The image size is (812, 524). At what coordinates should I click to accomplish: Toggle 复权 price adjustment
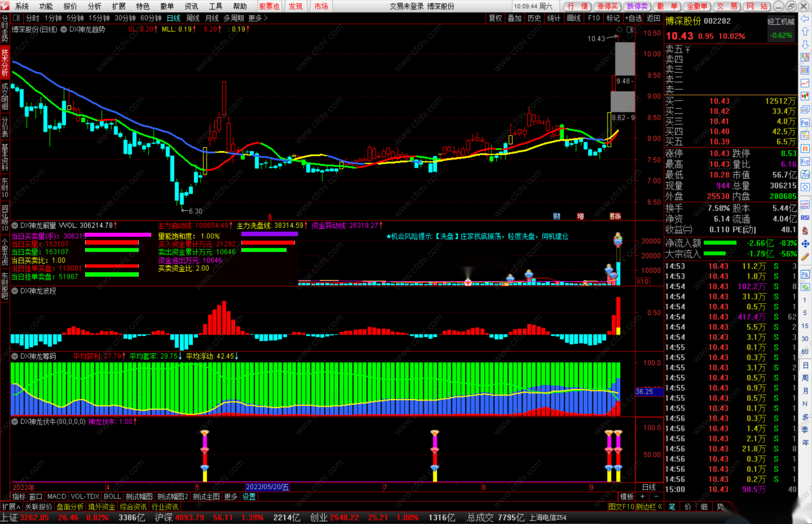point(495,18)
